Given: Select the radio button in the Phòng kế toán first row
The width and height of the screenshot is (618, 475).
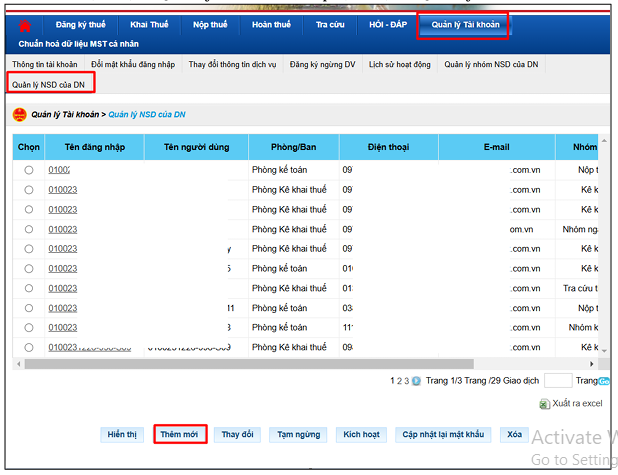Looking at the screenshot, I should coord(29,170).
